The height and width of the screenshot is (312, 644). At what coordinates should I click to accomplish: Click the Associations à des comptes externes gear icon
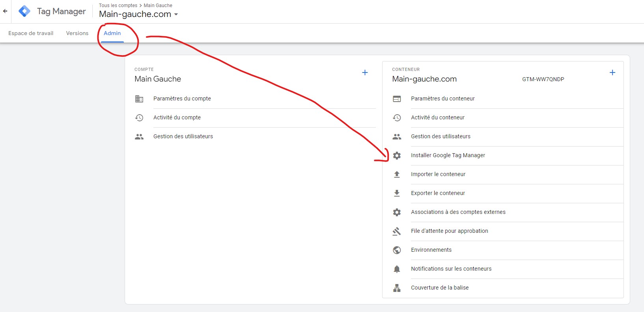[x=397, y=212]
